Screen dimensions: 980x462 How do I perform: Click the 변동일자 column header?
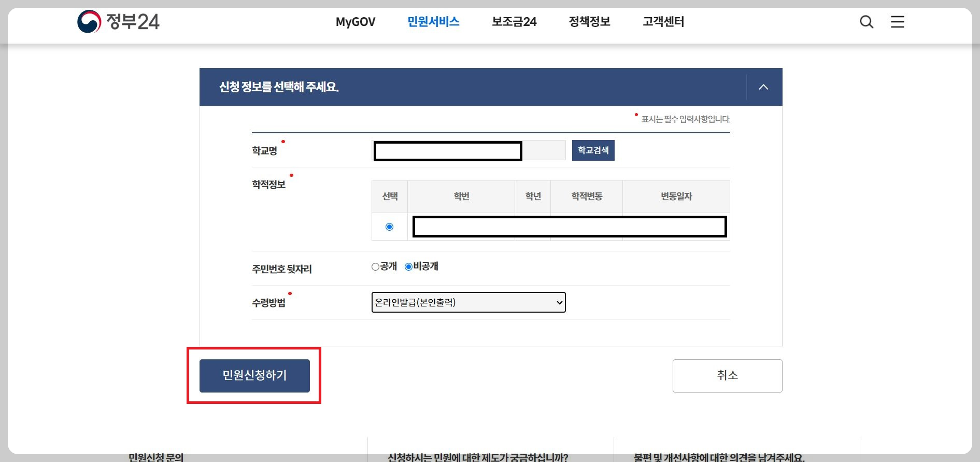676,197
